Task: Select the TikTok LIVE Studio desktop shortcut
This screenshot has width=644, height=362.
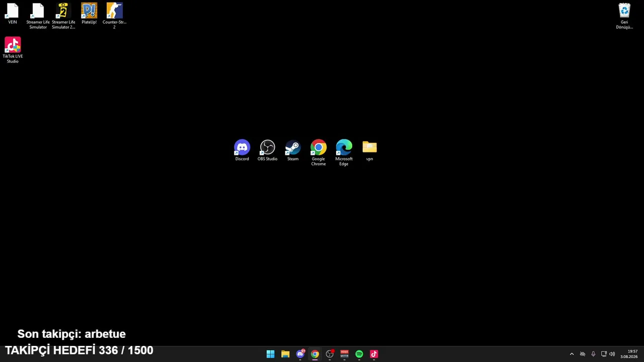Action: (13, 50)
